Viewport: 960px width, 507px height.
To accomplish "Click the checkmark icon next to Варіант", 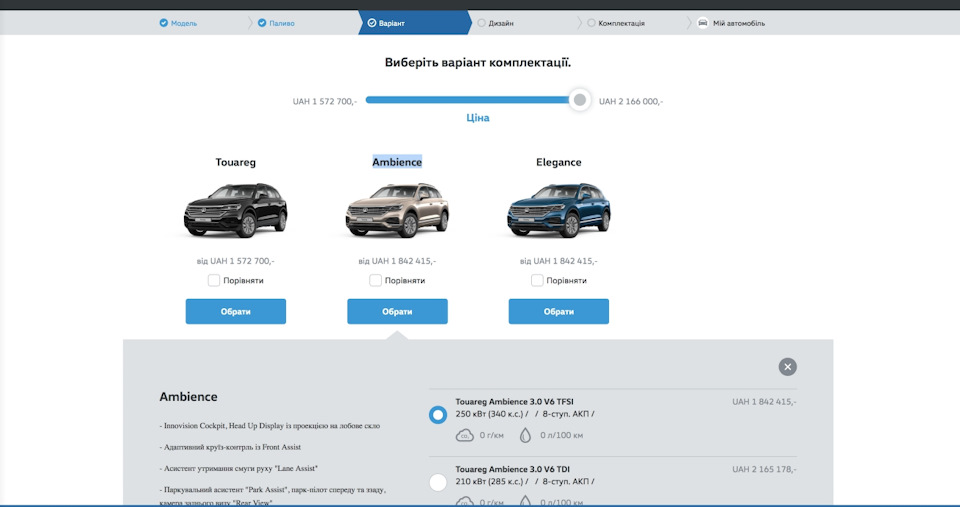I will pyautogui.click(x=372, y=23).
